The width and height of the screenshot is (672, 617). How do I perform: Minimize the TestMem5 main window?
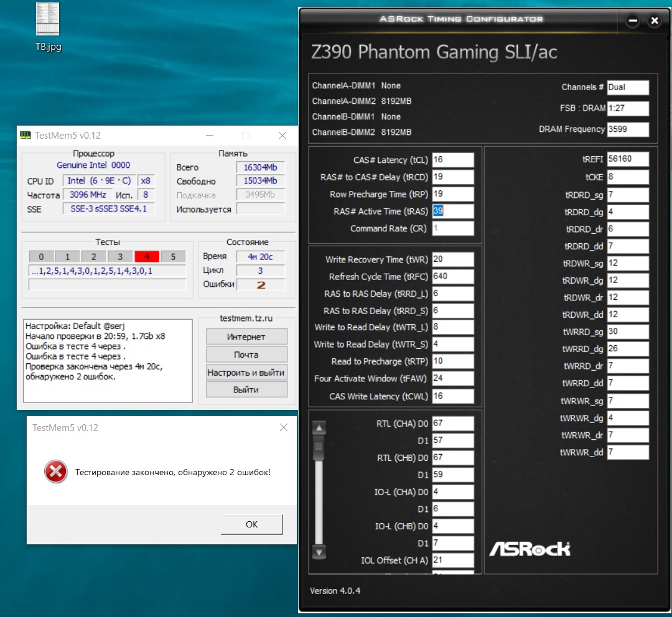210,136
